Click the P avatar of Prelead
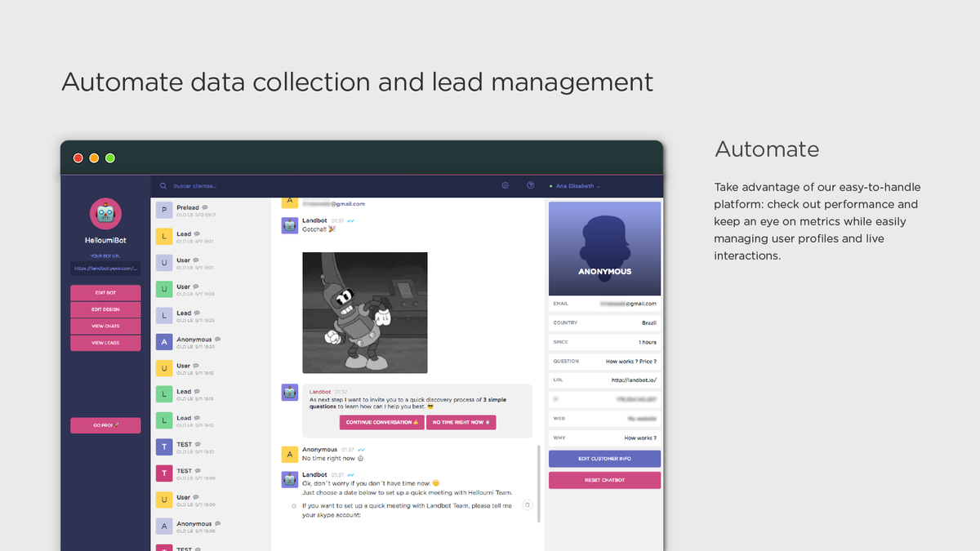 tap(163, 211)
